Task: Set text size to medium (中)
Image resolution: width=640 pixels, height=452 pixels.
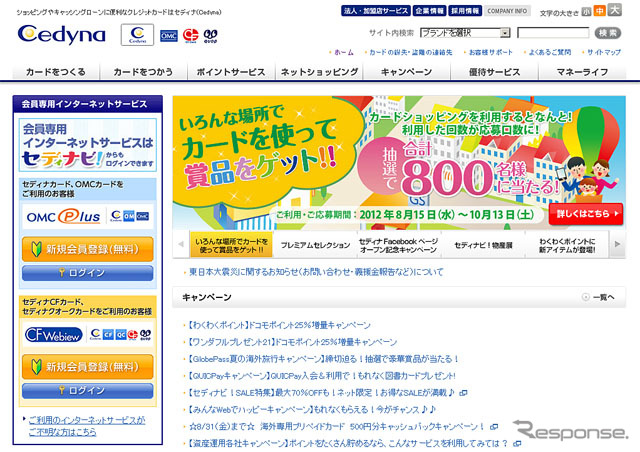Action: [x=599, y=11]
